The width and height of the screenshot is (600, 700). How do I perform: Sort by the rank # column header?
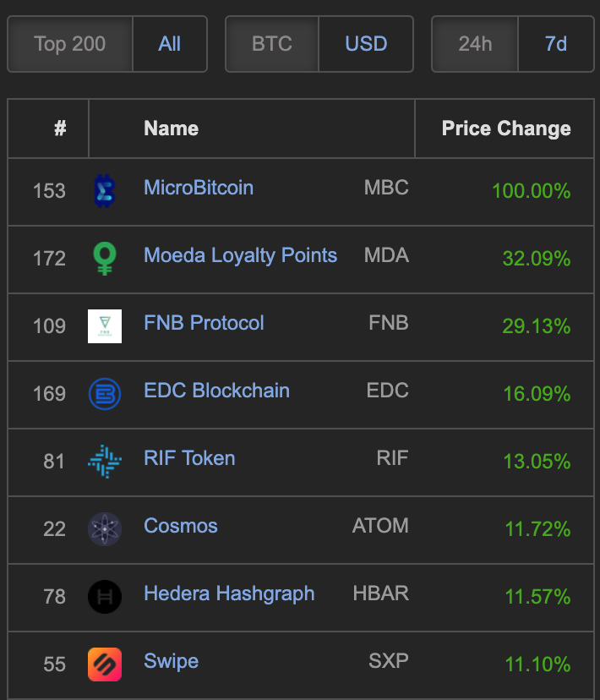click(60, 129)
